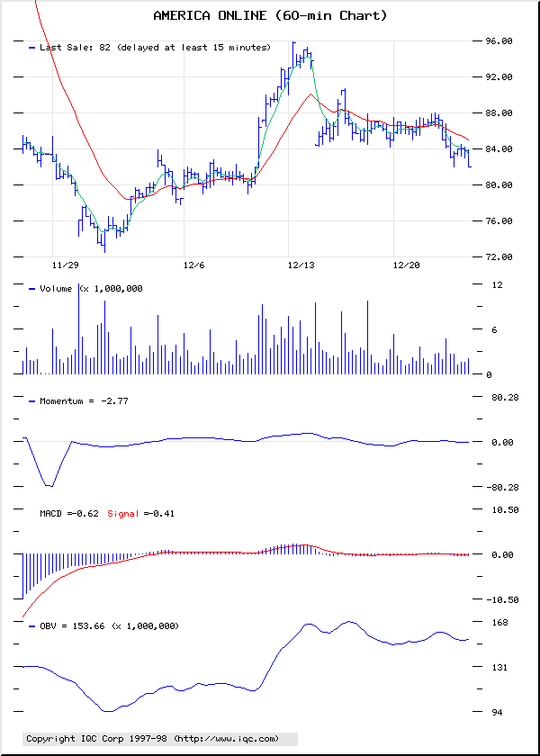The width and height of the screenshot is (540, 756).
Task: Click the 168 OBV axis label
Action: tap(500, 623)
